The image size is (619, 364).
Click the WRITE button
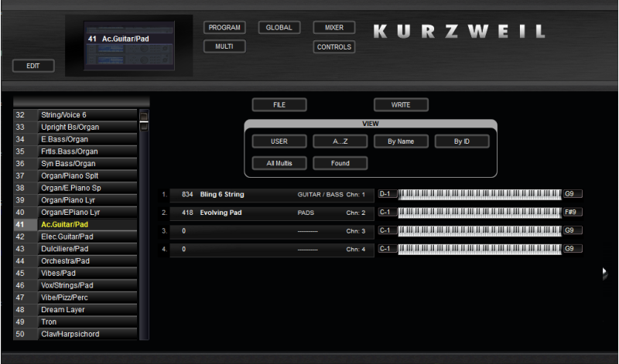tap(401, 105)
